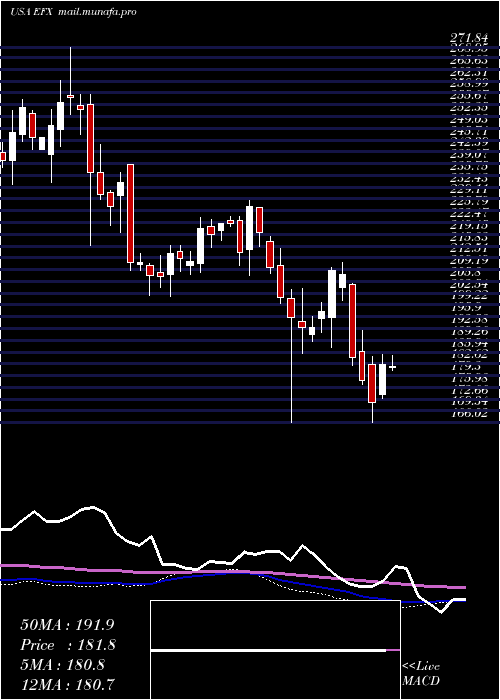Click the last small doji candlestick at chart end
This screenshot has height=700, width=500.
coord(392,367)
